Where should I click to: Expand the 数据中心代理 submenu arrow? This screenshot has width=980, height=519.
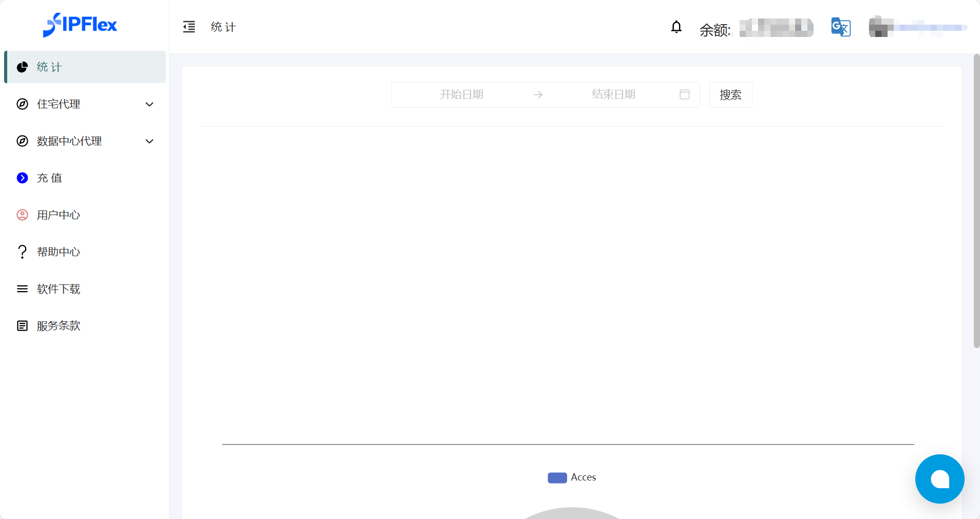pyautogui.click(x=149, y=141)
